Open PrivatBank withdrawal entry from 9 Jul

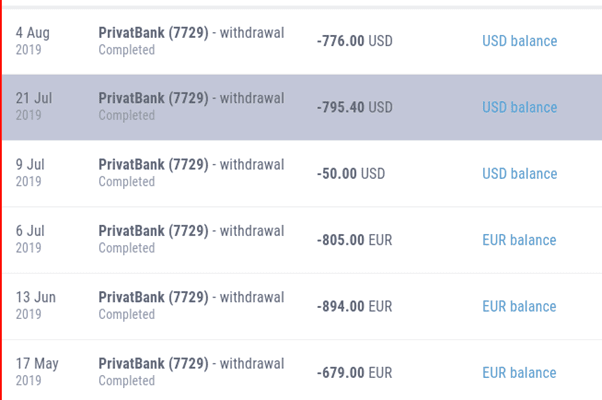tap(191, 165)
